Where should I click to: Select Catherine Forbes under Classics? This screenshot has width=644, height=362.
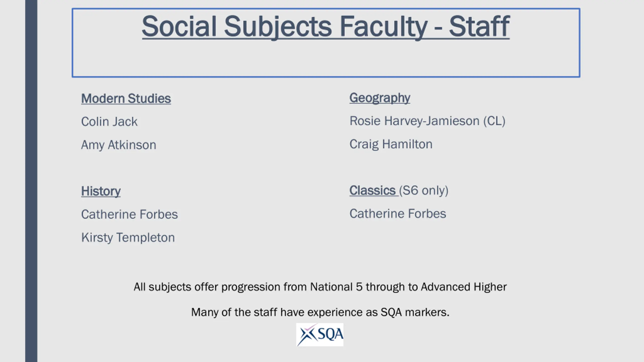tap(398, 214)
